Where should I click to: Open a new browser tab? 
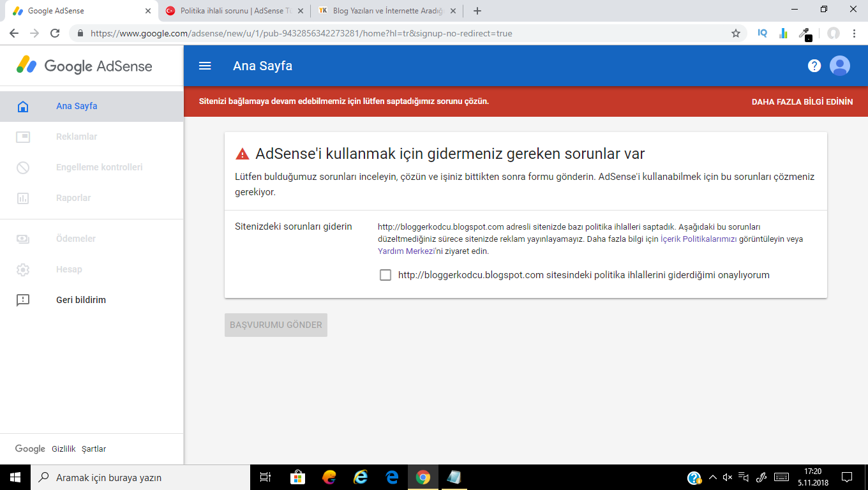pos(477,11)
